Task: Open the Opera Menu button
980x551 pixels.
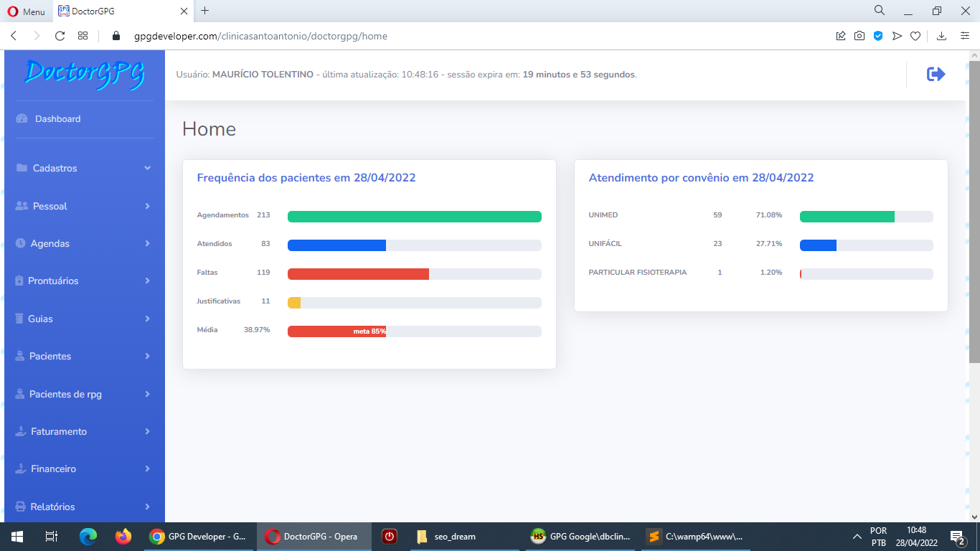Action: click(26, 11)
